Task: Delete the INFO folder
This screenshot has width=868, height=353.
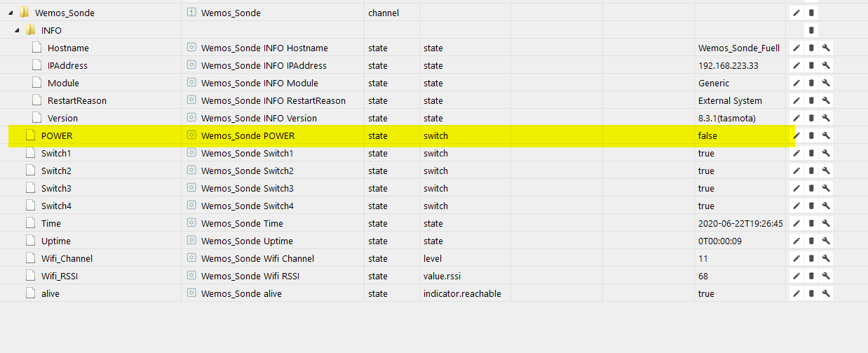Action: tap(811, 30)
